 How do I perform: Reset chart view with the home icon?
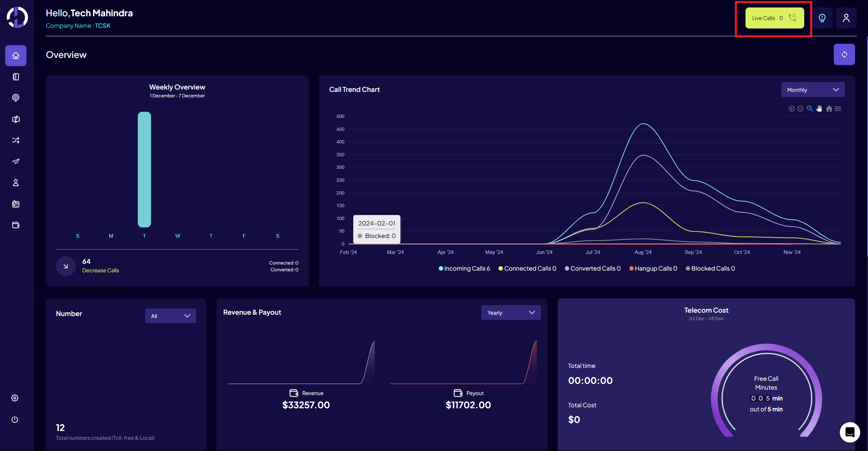(x=829, y=109)
